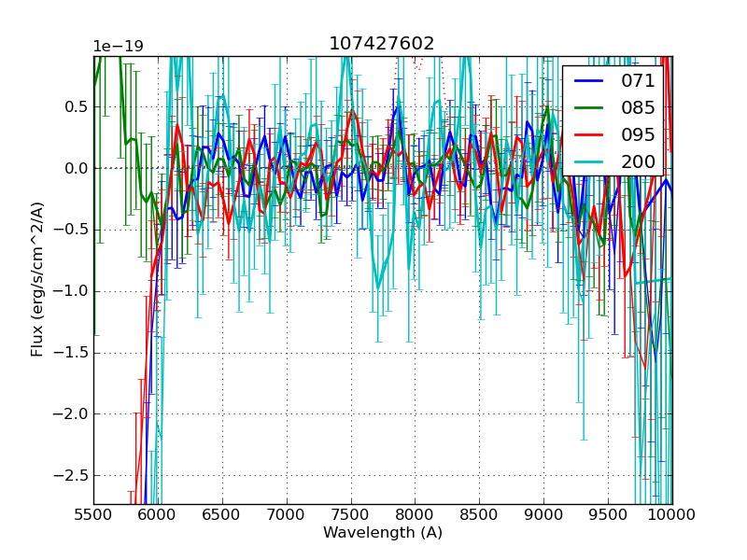Click the legend label 071
The image size is (747, 560).
638,81
